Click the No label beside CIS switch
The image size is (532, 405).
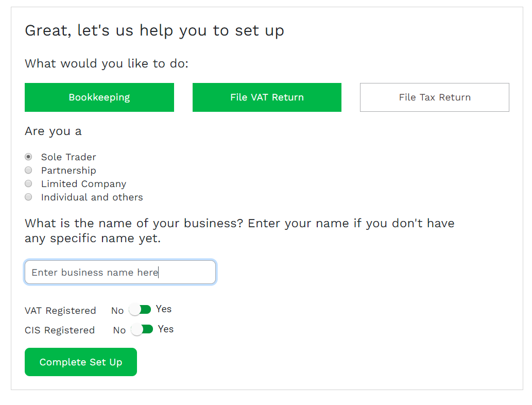(119, 330)
